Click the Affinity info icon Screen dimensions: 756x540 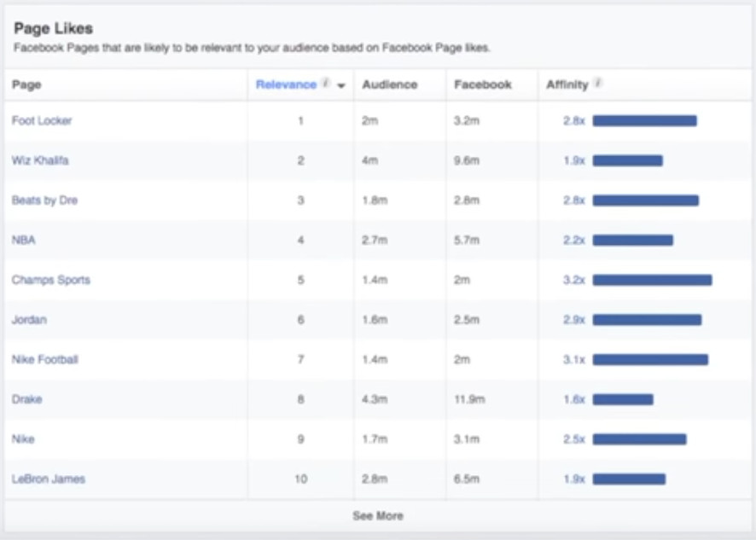point(598,83)
